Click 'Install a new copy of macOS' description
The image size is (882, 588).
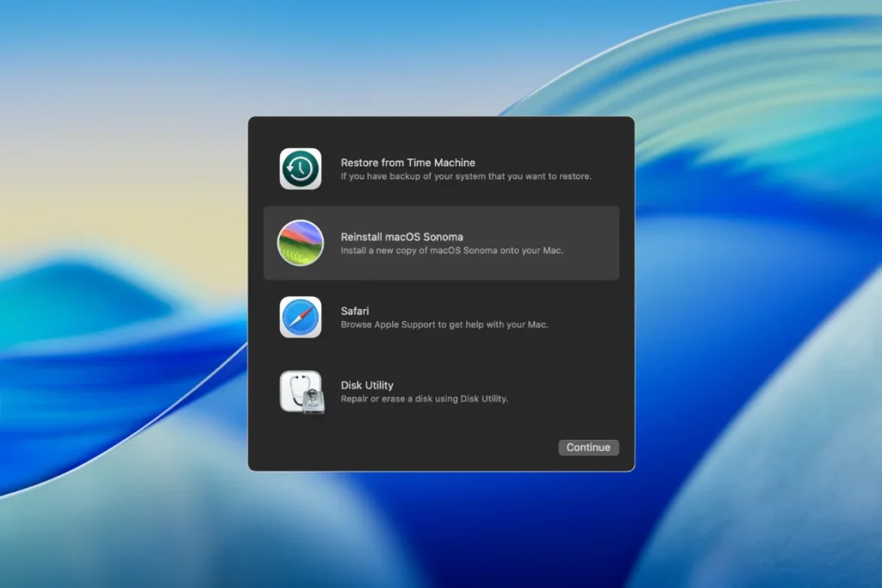451,251
